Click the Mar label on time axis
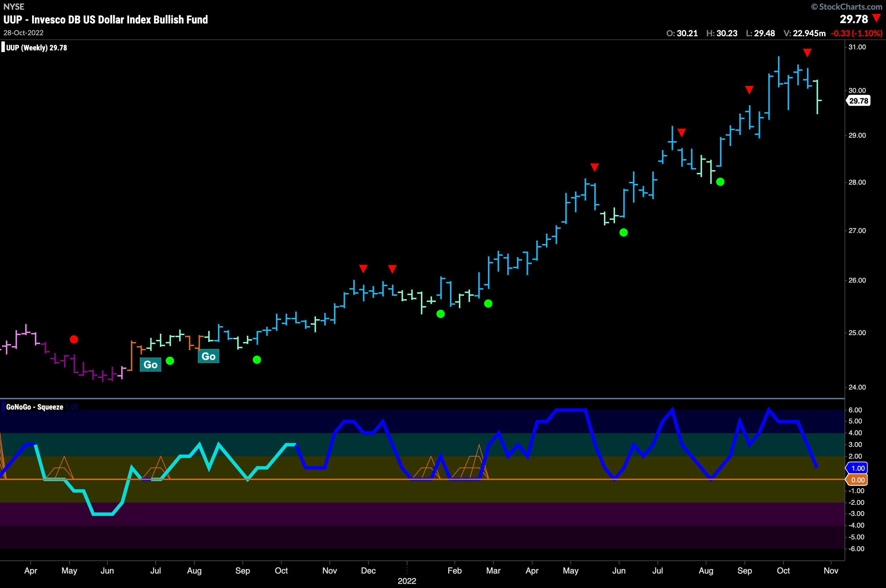 point(493,570)
